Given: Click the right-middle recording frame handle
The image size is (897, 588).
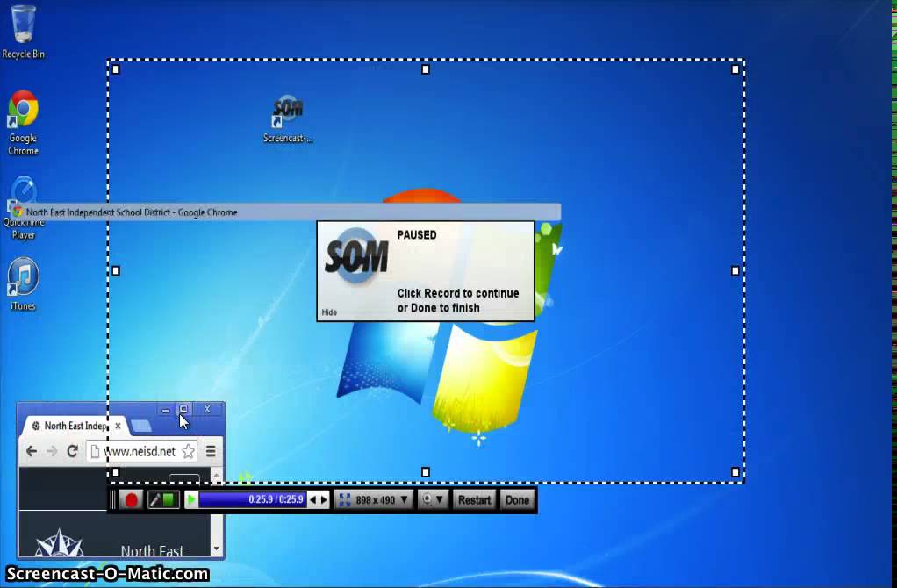Looking at the screenshot, I should click(x=736, y=270).
